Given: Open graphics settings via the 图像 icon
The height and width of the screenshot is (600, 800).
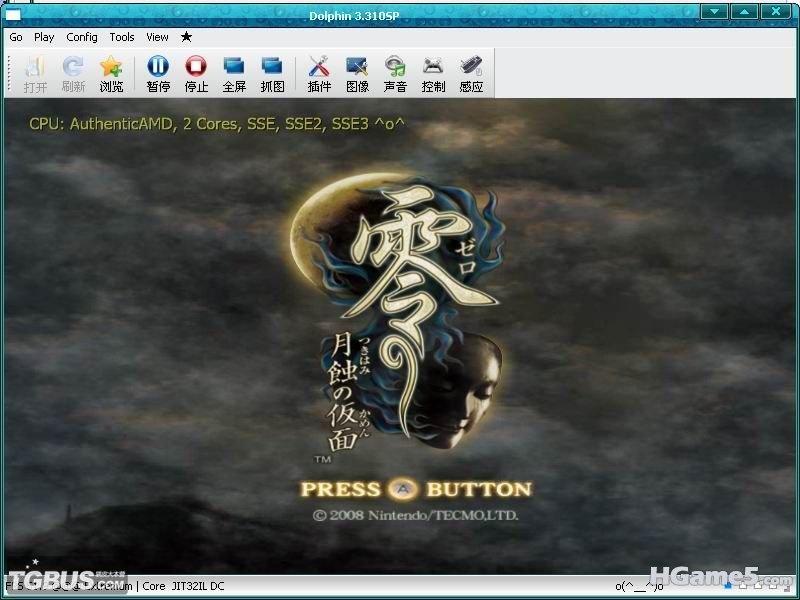Looking at the screenshot, I should [357, 73].
